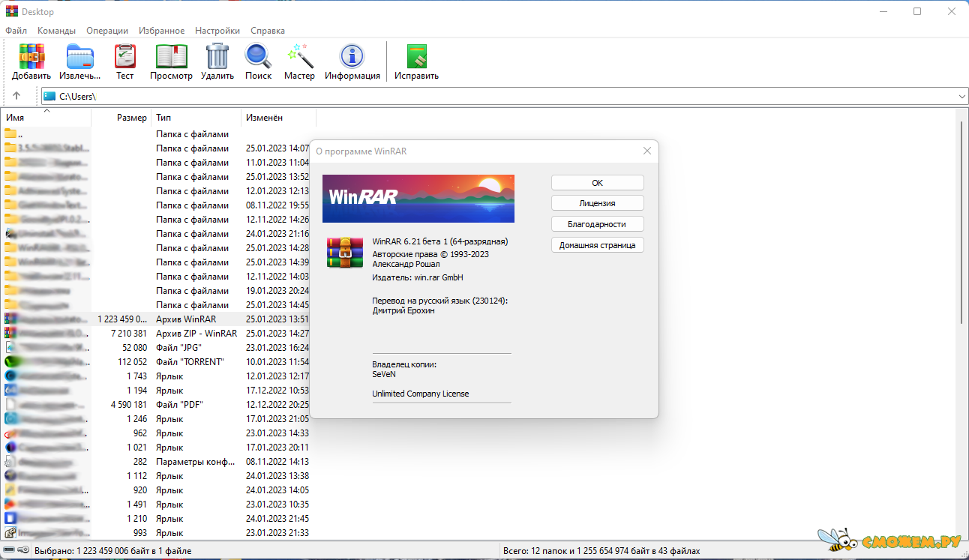Click the WinRAR books icon in About dialog
The image size is (969, 560).
point(345,252)
